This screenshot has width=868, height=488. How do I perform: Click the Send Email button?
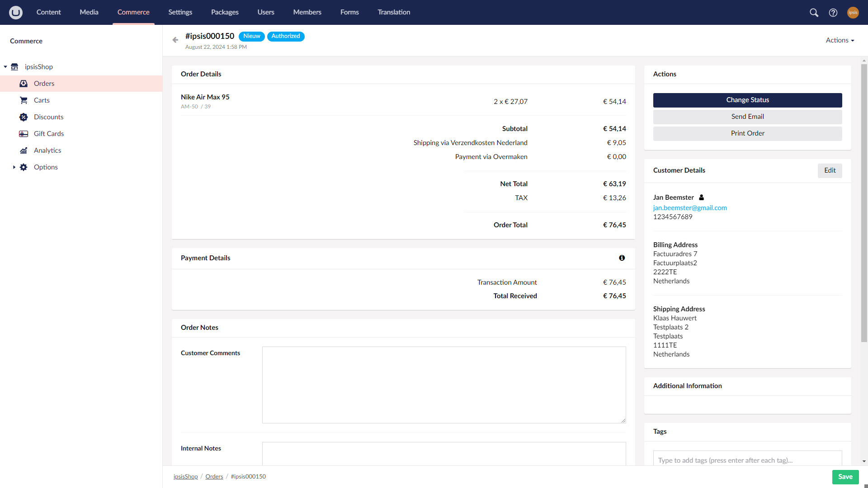pyautogui.click(x=747, y=117)
